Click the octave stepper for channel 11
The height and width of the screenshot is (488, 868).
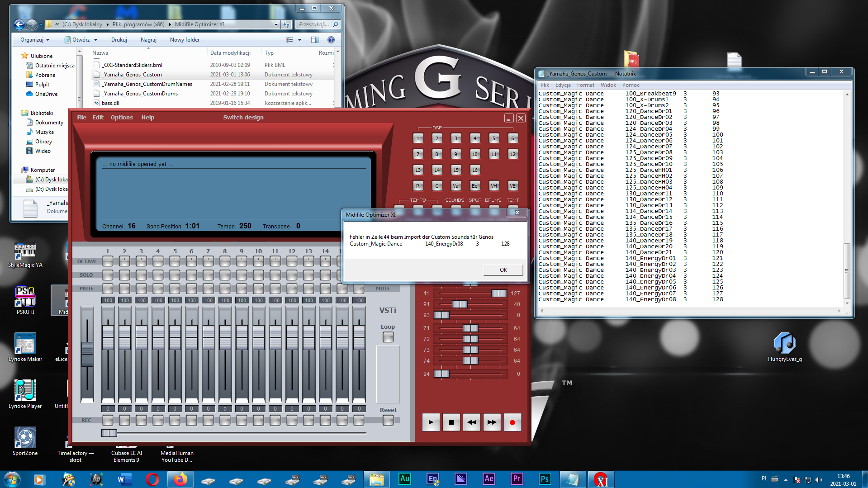pos(275,261)
